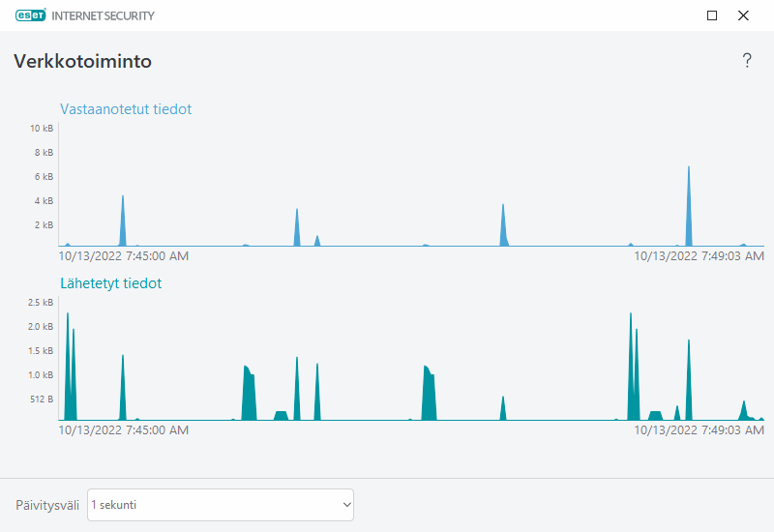Image resolution: width=774 pixels, height=532 pixels.
Task: Click the 'Lähetetyt tiedot' chart heading
Action: [111, 283]
